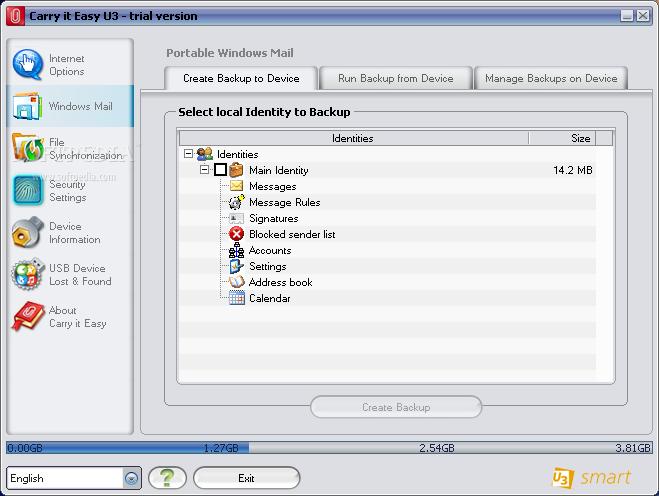Click the Identities root label
This screenshot has height=496, width=659.
tap(238, 154)
